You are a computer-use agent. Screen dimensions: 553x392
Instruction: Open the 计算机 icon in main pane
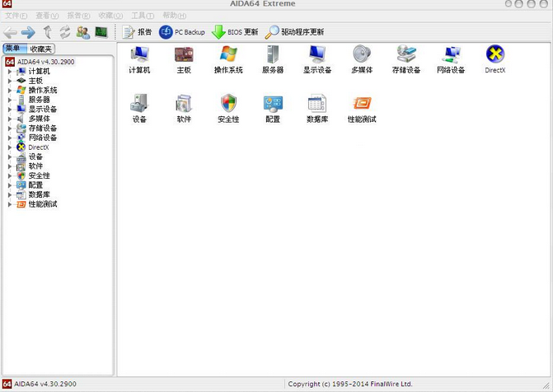(x=139, y=59)
